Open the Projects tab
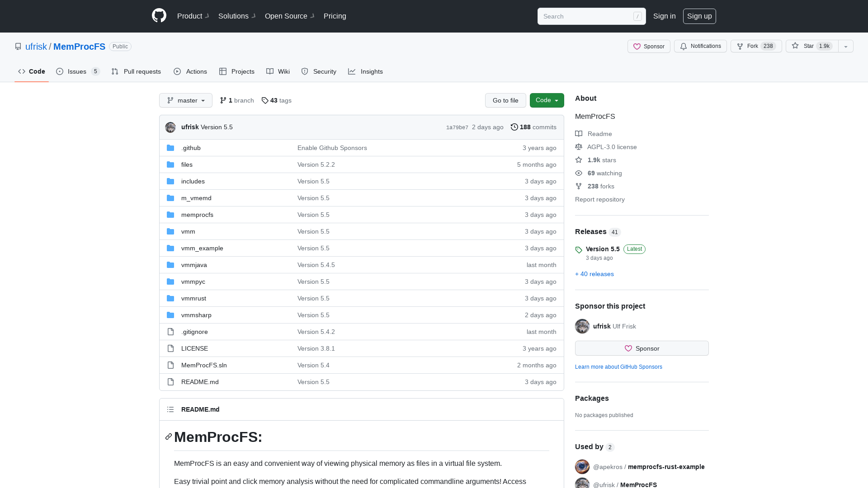This screenshot has height=488, width=868. click(237, 71)
